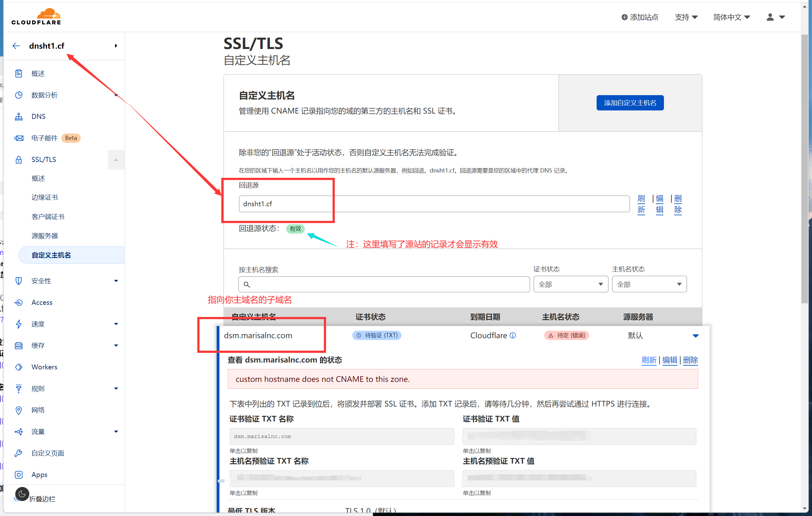Open the Access icon in the sidebar
The image size is (812, 516).
tap(18, 302)
